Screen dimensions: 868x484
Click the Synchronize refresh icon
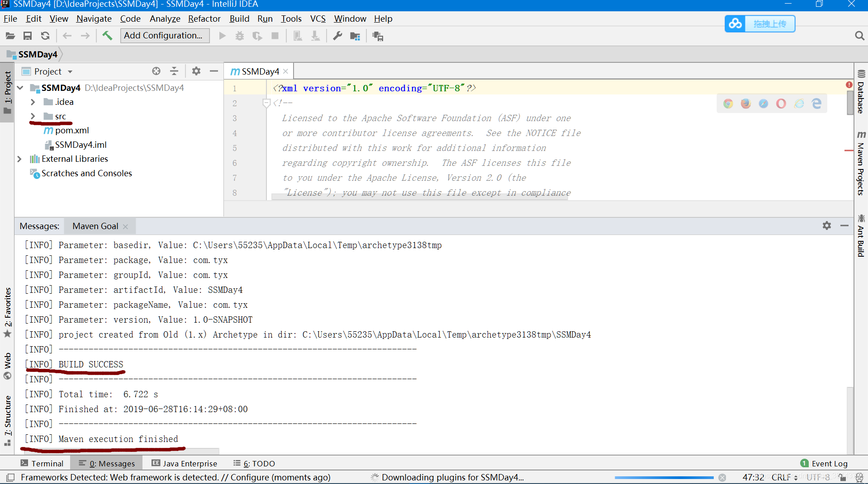(45, 36)
